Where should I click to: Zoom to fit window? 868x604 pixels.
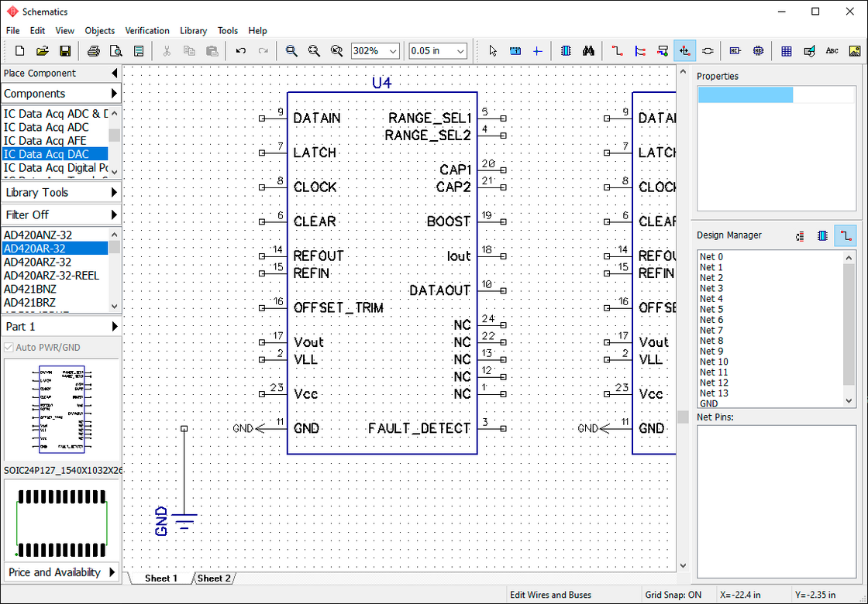coord(336,51)
